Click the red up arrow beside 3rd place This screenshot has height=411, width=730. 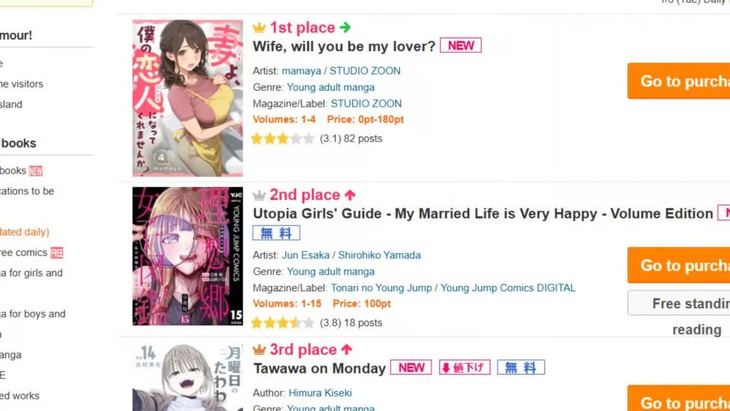[346, 349]
